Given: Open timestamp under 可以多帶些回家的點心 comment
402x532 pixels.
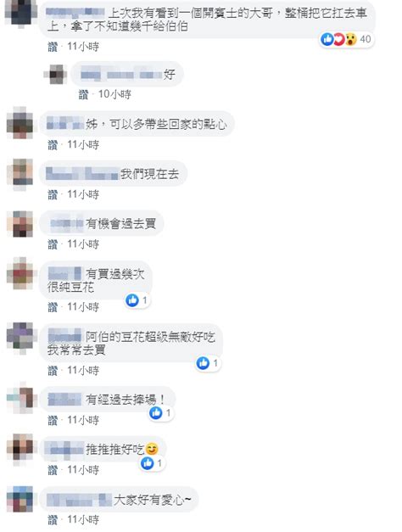Looking at the screenshot, I should point(83,145).
